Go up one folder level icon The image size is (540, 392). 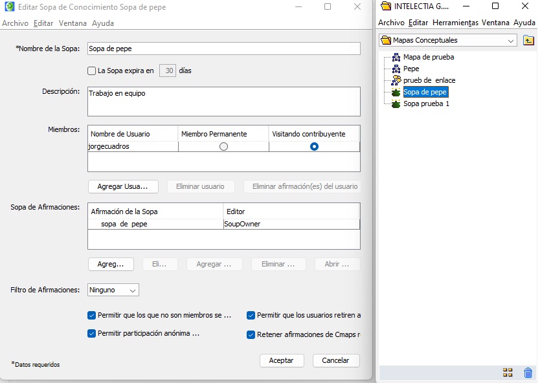[x=528, y=40]
